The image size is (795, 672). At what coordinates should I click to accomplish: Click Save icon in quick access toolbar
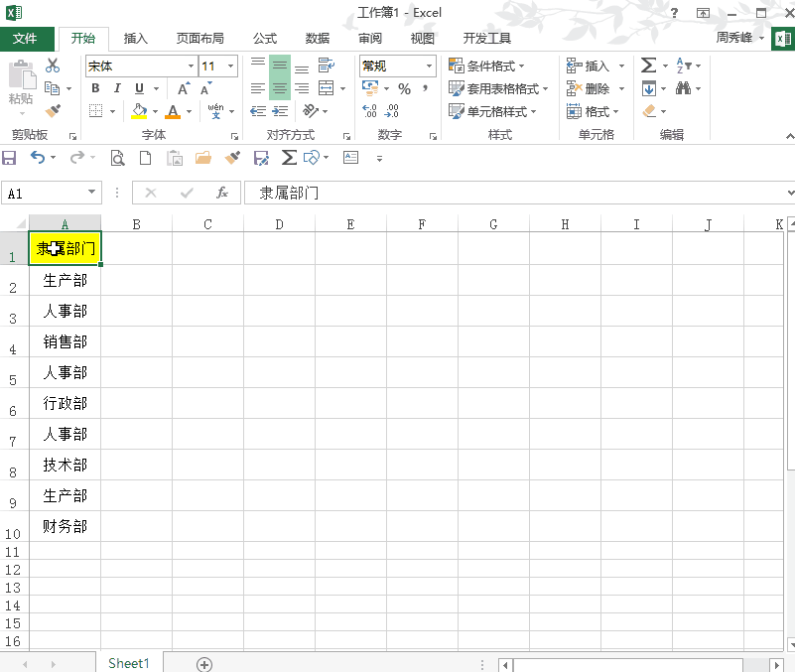point(9,158)
